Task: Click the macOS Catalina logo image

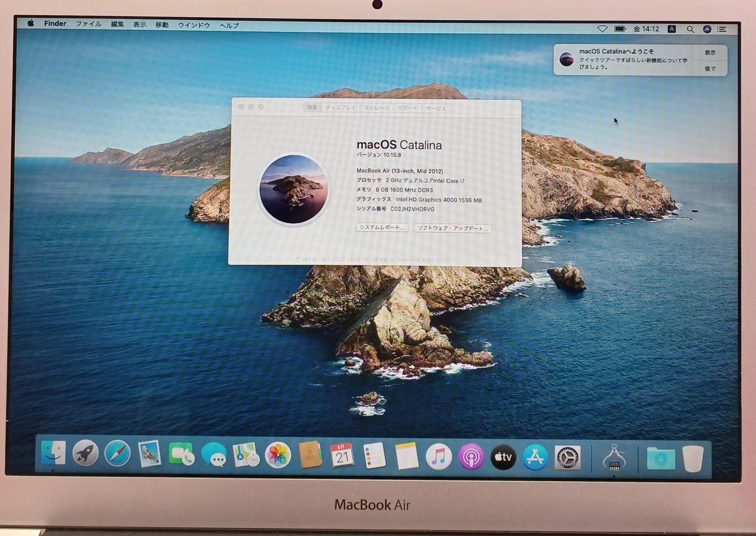Action: click(294, 189)
